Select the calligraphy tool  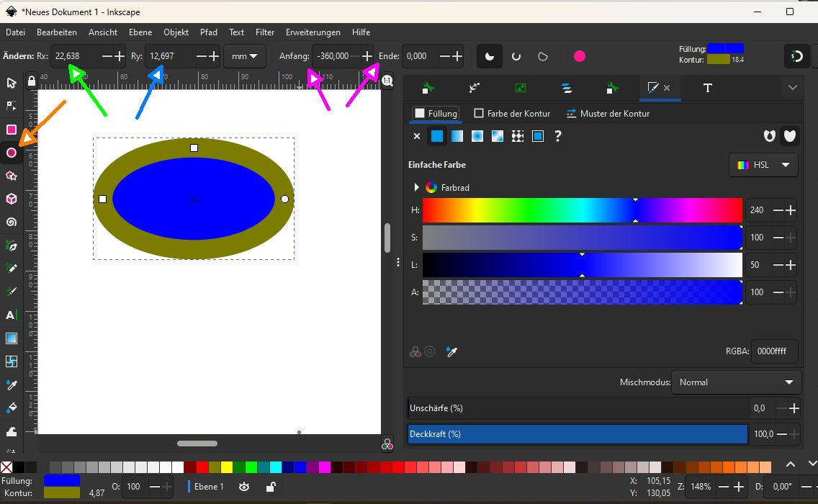coord(11,292)
